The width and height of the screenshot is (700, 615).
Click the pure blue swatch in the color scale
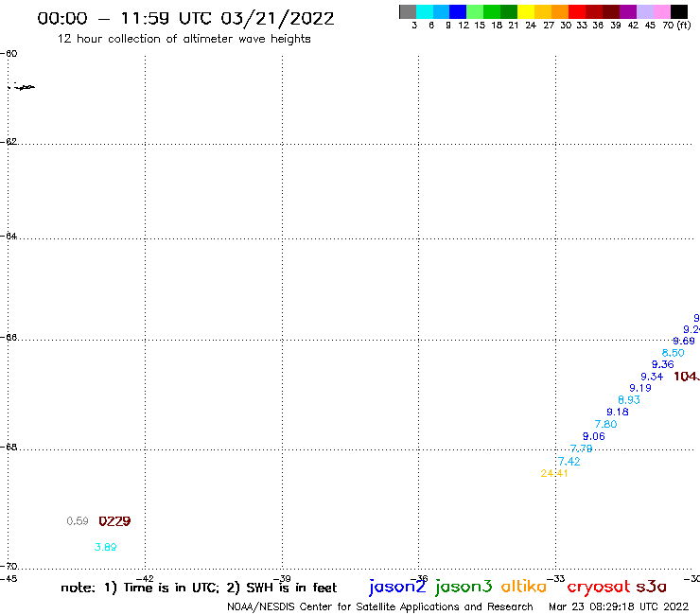(459, 11)
